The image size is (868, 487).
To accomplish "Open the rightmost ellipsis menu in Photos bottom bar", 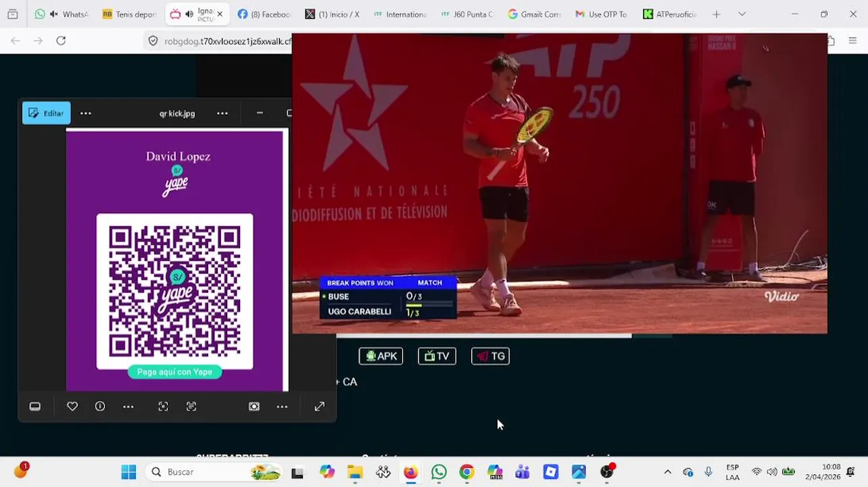I will [282, 407].
